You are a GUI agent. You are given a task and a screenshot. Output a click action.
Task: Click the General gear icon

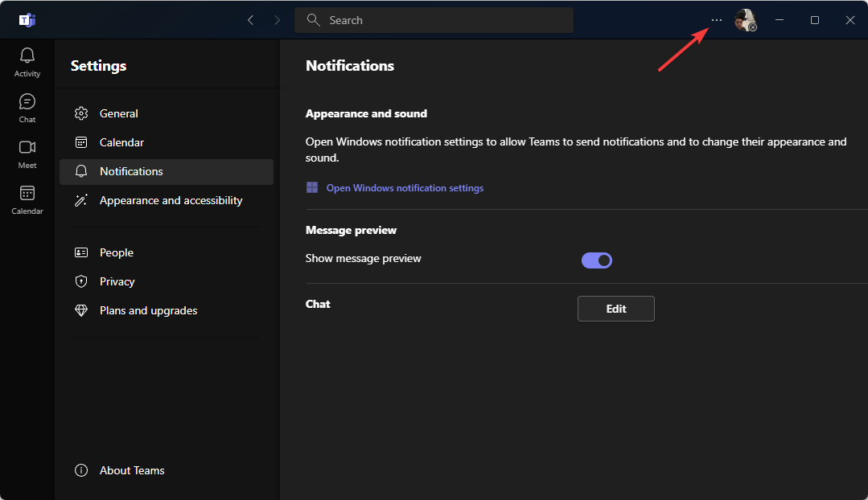pos(81,113)
